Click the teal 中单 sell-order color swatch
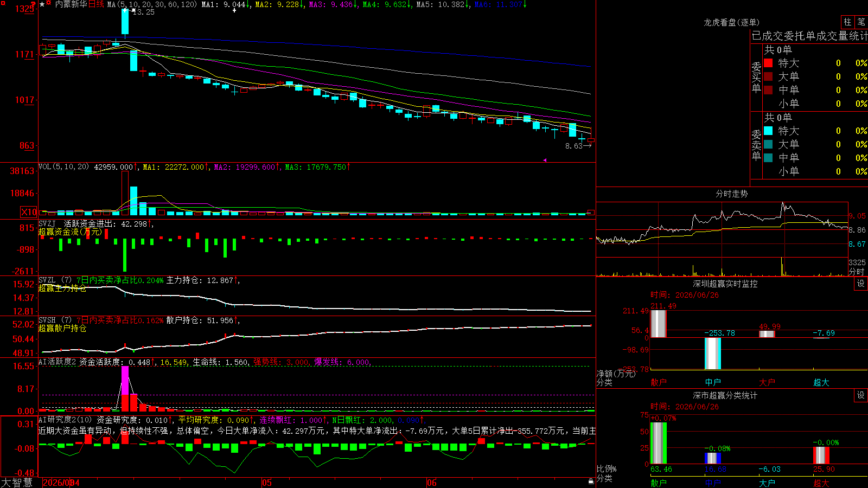 [768, 158]
